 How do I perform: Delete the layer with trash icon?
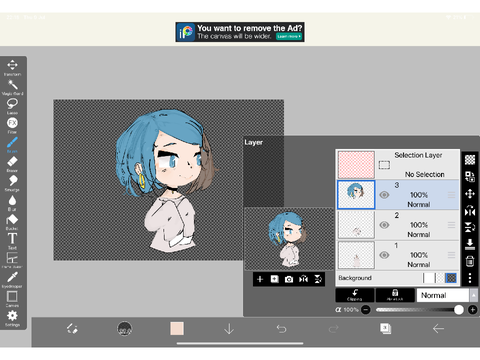(470, 261)
